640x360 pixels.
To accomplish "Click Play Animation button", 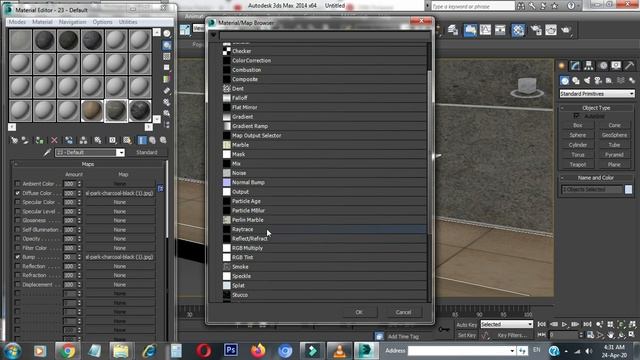I will pyautogui.click(x=564, y=324).
